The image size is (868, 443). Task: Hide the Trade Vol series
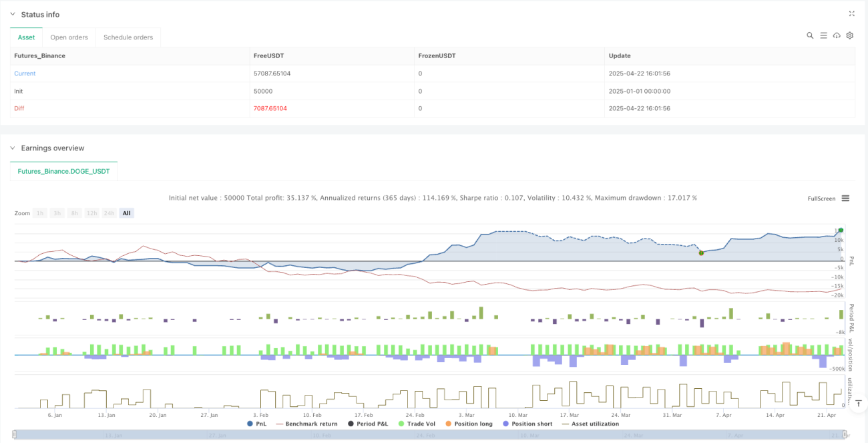pyautogui.click(x=417, y=424)
